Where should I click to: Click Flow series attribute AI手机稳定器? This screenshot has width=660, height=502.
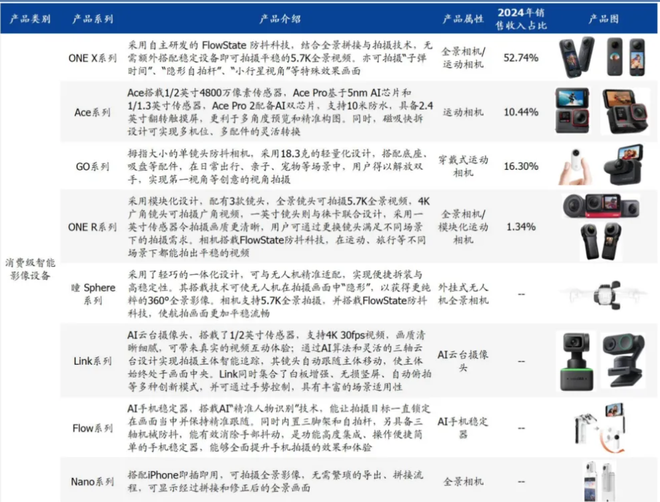(463, 428)
